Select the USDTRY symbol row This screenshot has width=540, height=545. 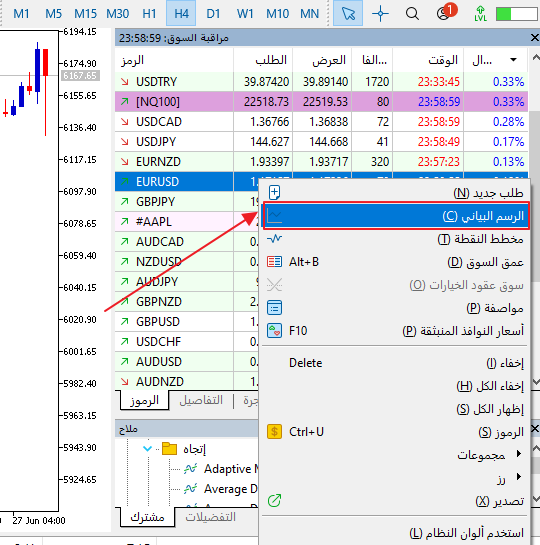(x=321, y=82)
